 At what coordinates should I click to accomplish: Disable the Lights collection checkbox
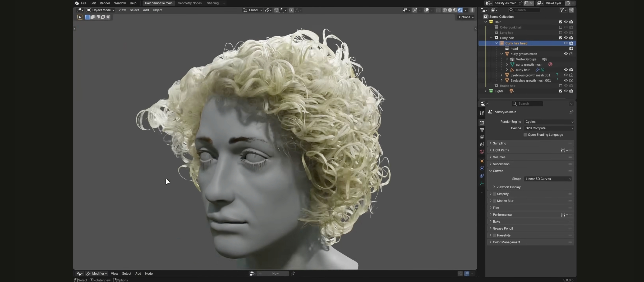click(x=561, y=91)
